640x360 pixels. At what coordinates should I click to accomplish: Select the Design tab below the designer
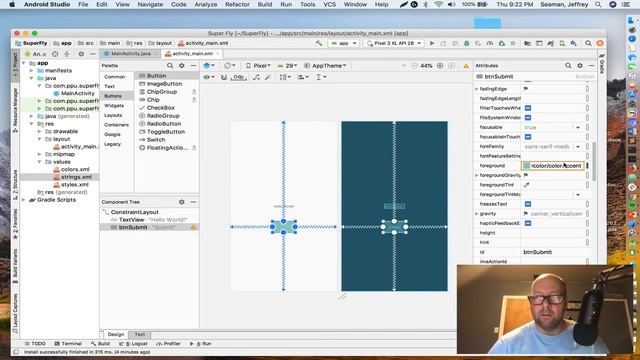[x=116, y=334]
